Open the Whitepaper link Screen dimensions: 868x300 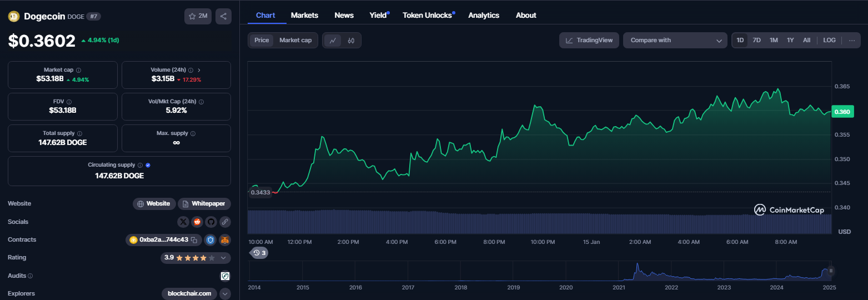tap(204, 204)
